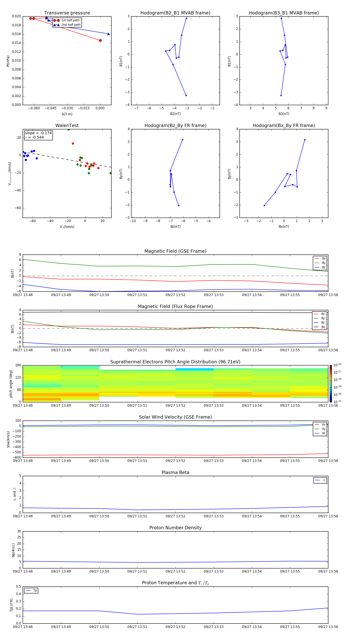
Task: Select the 'Plasma Beta' panel title
Action: tap(175, 472)
